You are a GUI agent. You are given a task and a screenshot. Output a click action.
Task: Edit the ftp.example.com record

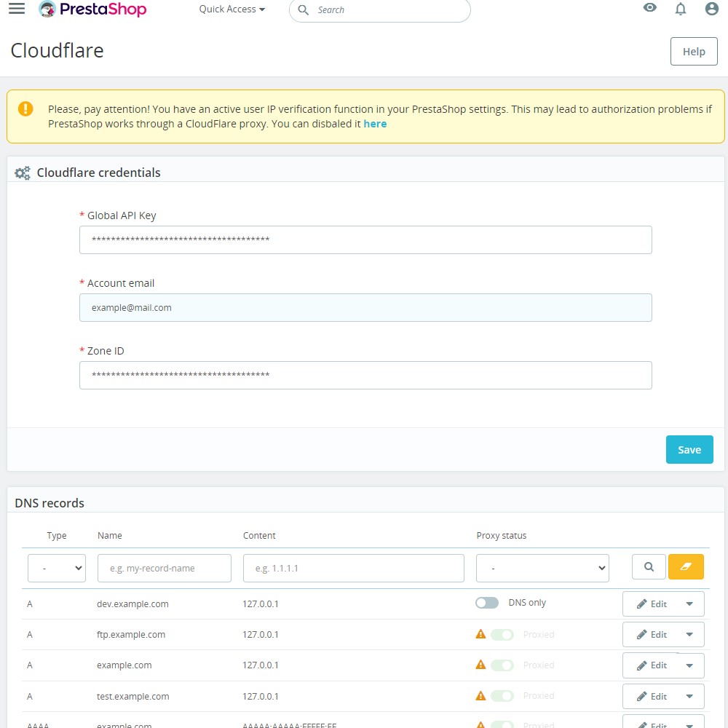click(x=652, y=634)
